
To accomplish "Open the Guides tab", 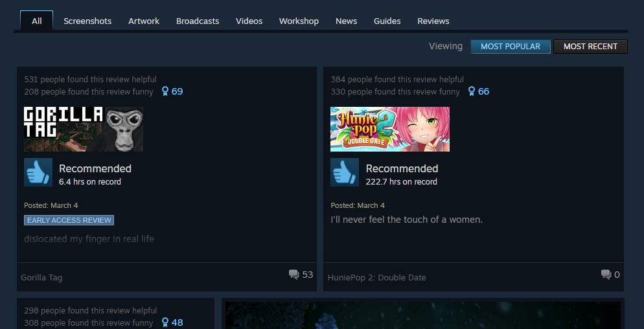I will coord(387,21).
